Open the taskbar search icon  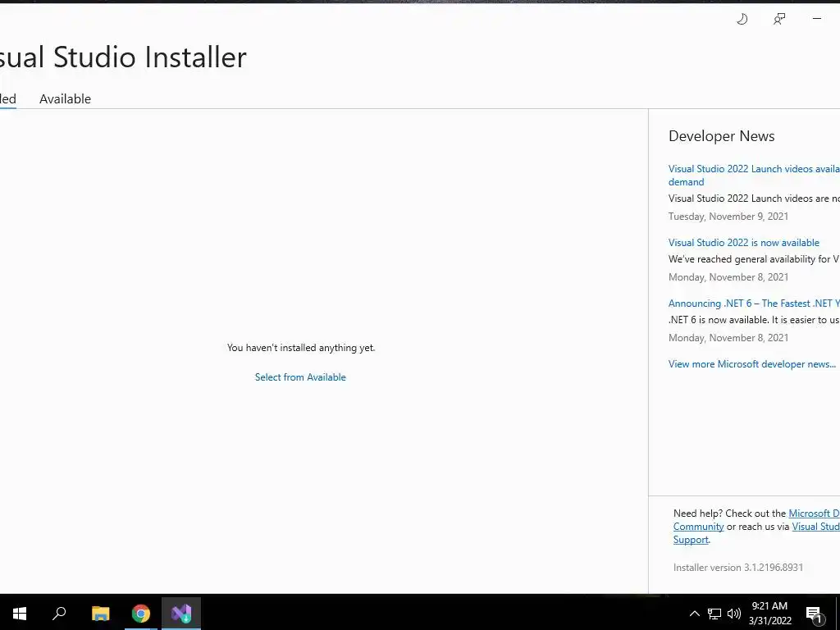pyautogui.click(x=59, y=614)
